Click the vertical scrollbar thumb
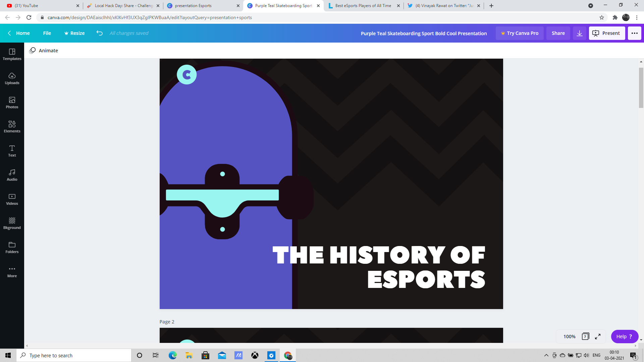 tap(641, 88)
